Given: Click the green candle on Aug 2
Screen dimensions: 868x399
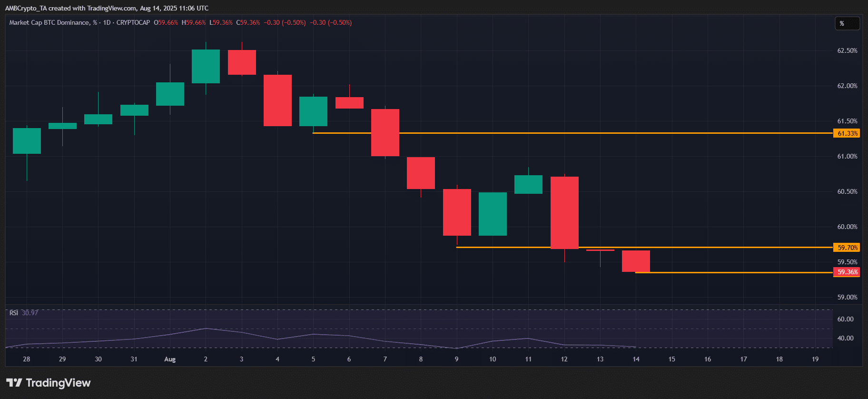Looking at the screenshot, I should [206, 66].
